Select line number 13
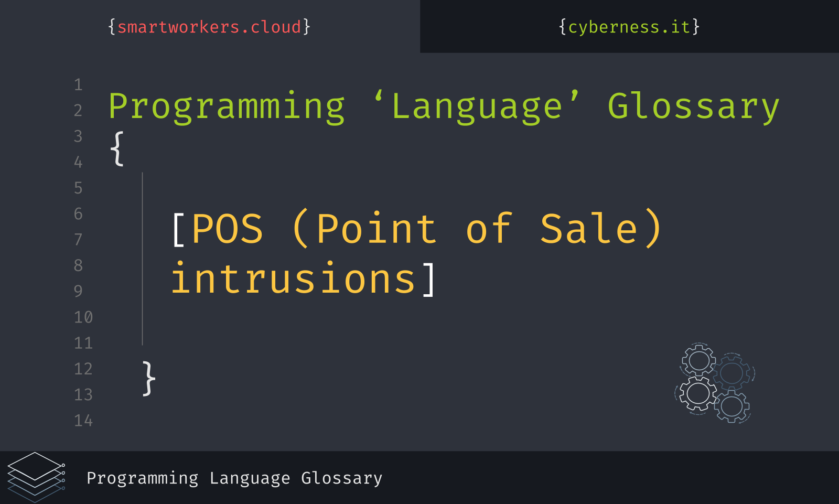The height and width of the screenshot is (504, 839). pos(83,394)
